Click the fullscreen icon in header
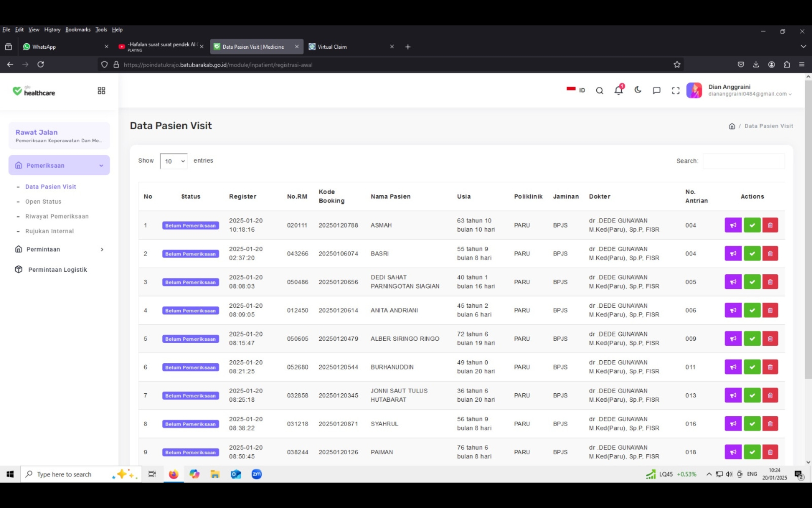 tap(675, 91)
